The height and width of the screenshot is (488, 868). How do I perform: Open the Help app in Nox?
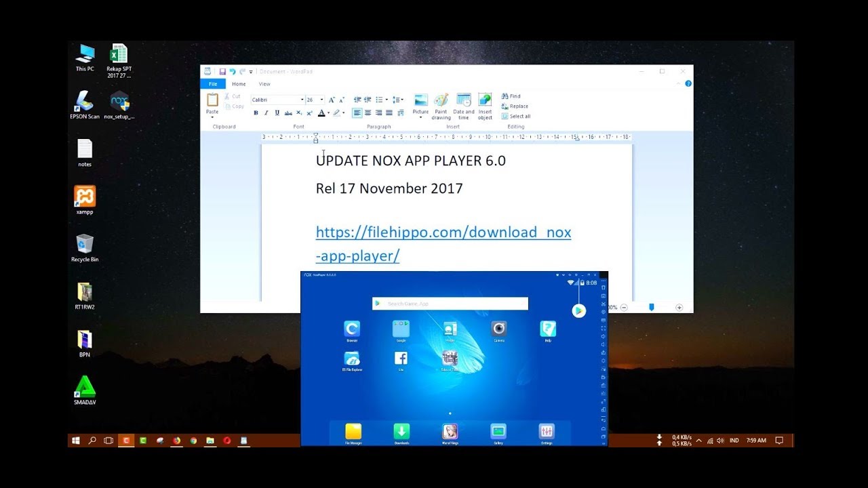tap(548, 329)
